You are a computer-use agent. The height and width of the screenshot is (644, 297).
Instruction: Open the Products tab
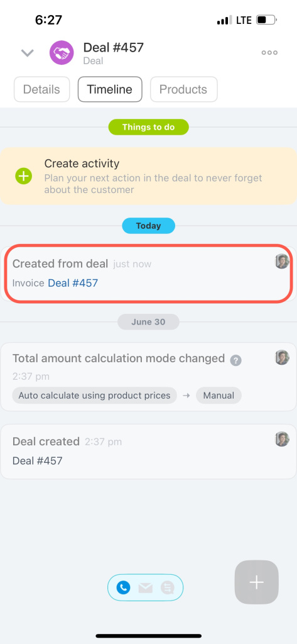(183, 89)
